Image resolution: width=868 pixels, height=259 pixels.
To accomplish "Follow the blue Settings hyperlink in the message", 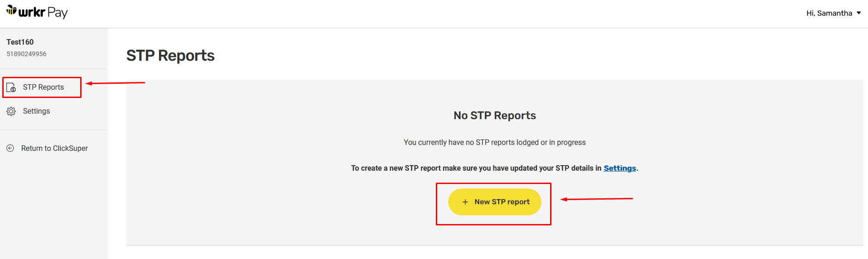I will (x=620, y=168).
